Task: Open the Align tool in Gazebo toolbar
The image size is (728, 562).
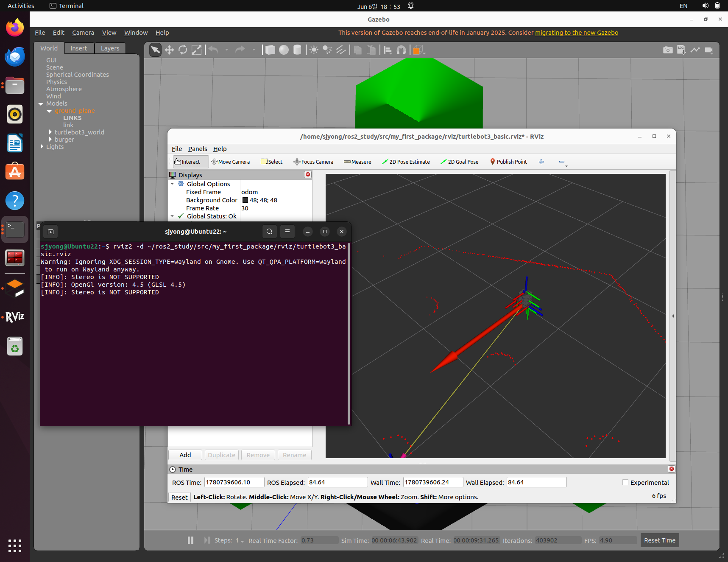Action: coord(388,50)
